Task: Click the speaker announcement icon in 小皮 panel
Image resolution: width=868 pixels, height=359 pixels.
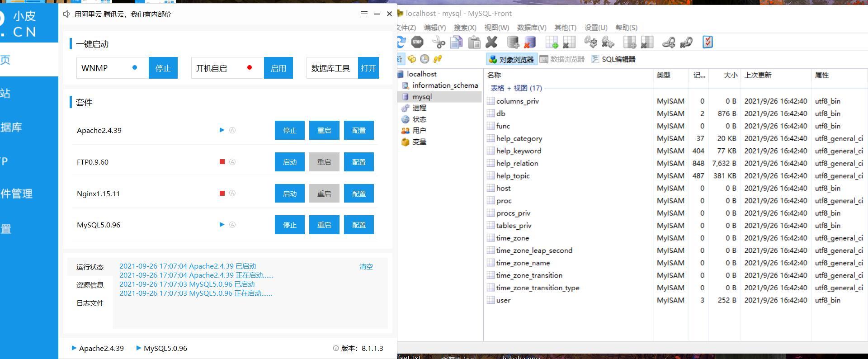Action: [66, 14]
